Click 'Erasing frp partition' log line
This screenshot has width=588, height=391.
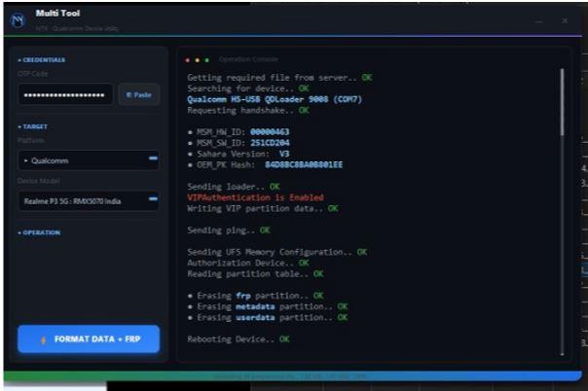[x=255, y=296]
